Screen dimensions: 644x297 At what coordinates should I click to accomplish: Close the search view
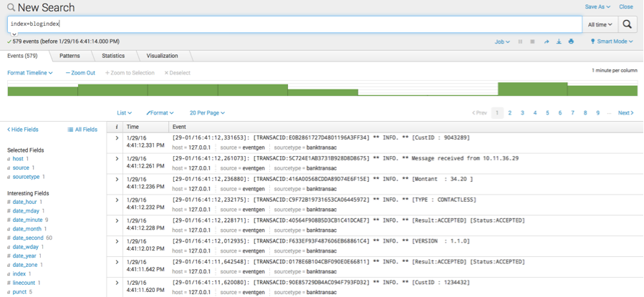coord(626,7)
